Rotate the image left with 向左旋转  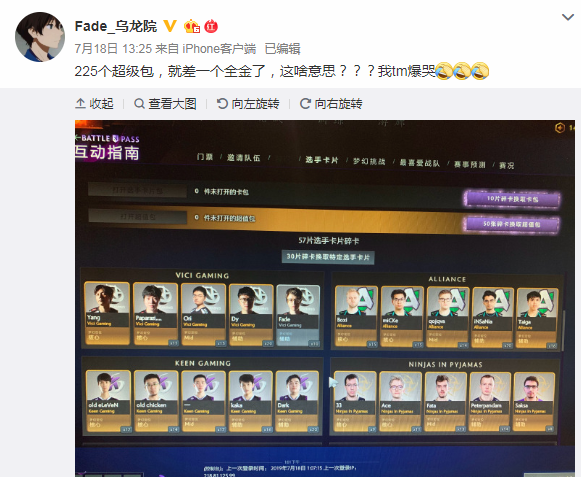[248, 104]
